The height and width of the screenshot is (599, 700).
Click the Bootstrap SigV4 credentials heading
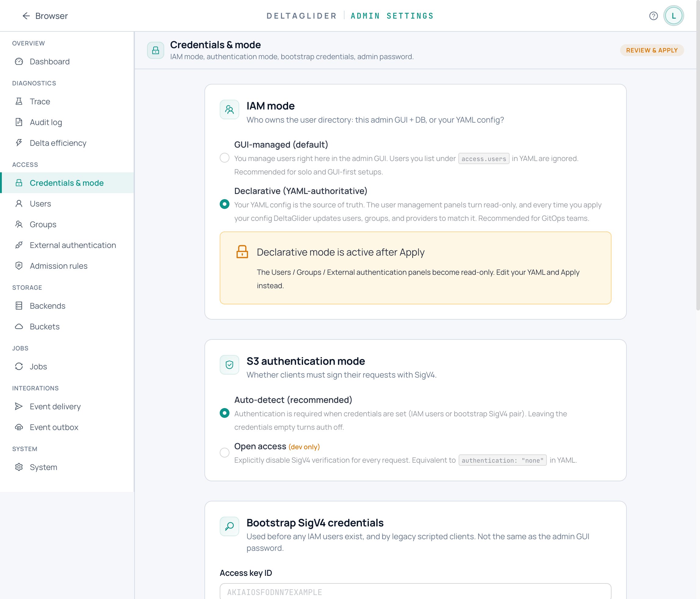coord(315,523)
